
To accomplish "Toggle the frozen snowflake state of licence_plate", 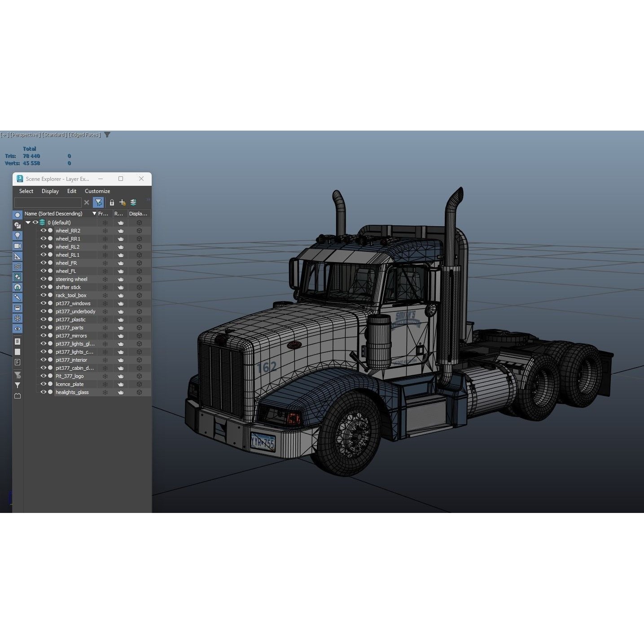I will pos(105,384).
